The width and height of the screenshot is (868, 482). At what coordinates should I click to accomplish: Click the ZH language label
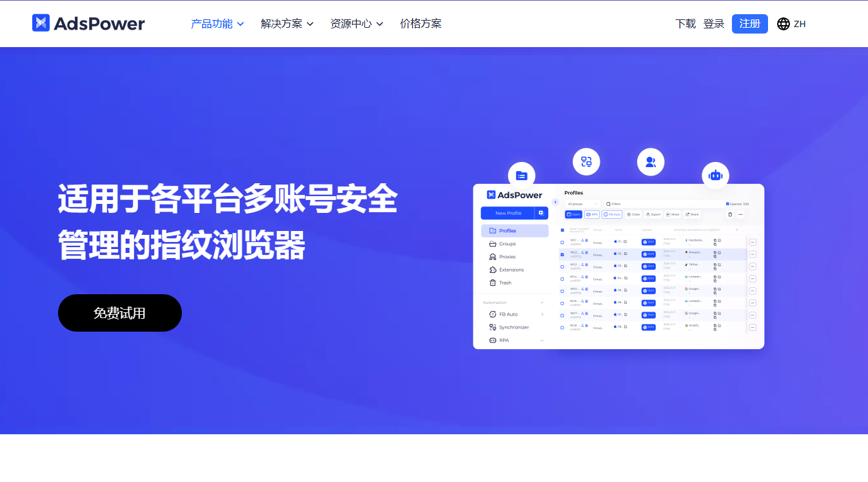click(x=800, y=24)
